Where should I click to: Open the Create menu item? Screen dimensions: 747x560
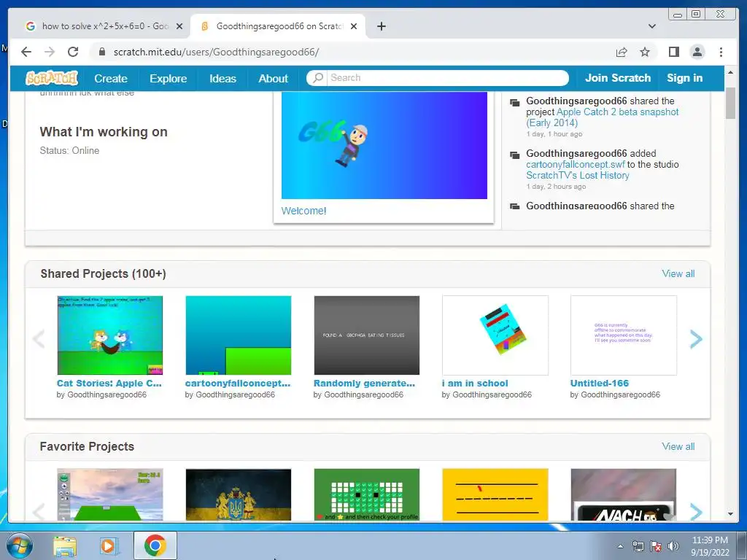(x=111, y=78)
